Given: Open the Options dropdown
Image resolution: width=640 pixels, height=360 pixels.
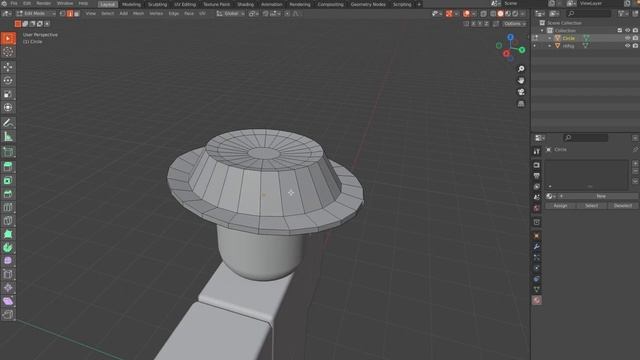Looking at the screenshot, I should point(514,24).
